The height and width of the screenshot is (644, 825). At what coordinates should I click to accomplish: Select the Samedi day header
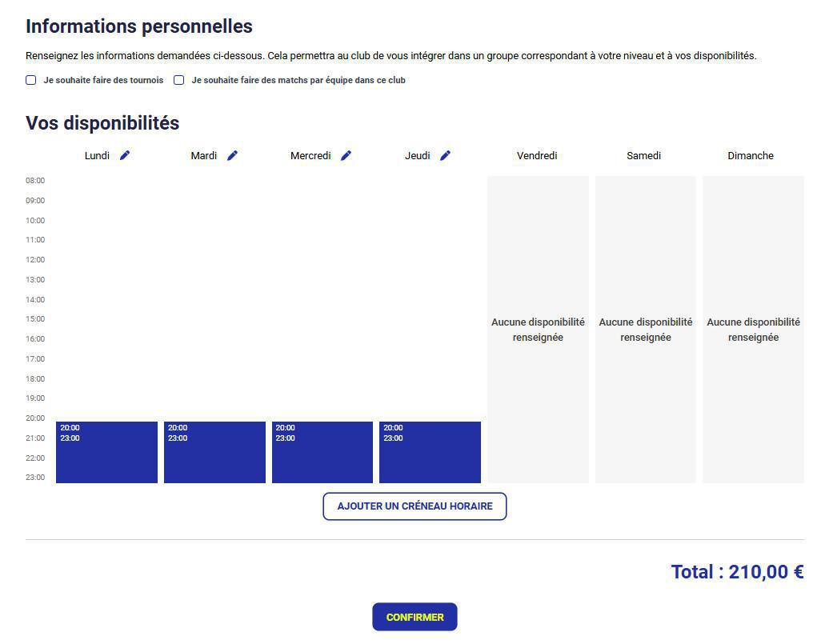coord(643,155)
